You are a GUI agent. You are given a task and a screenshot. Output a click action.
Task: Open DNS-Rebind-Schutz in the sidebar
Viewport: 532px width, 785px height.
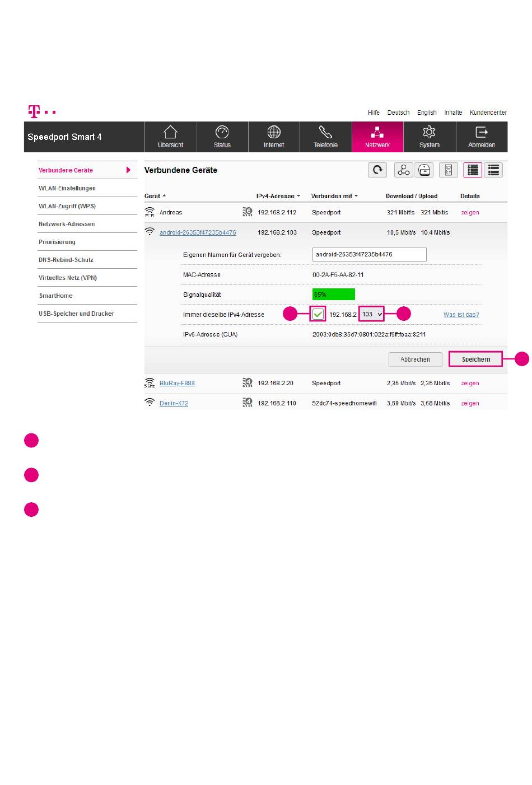pos(87,260)
